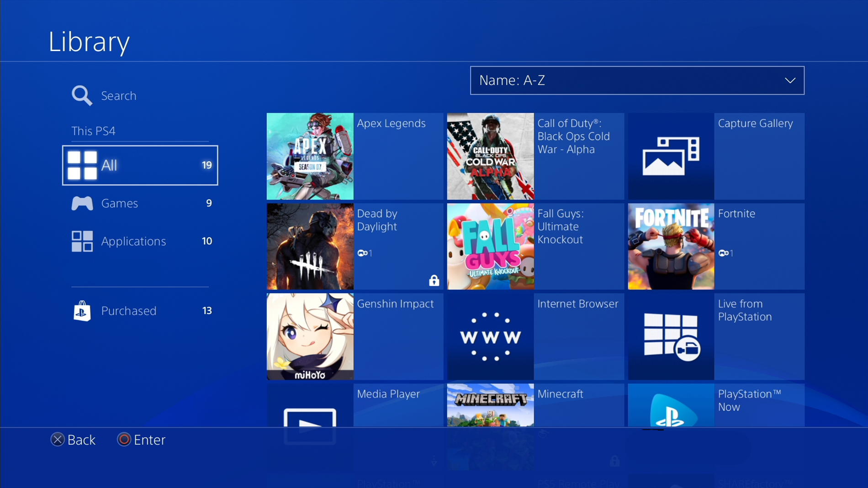This screenshot has width=868, height=488.
Task: Click the Search magnifying glass icon
Action: tap(82, 96)
